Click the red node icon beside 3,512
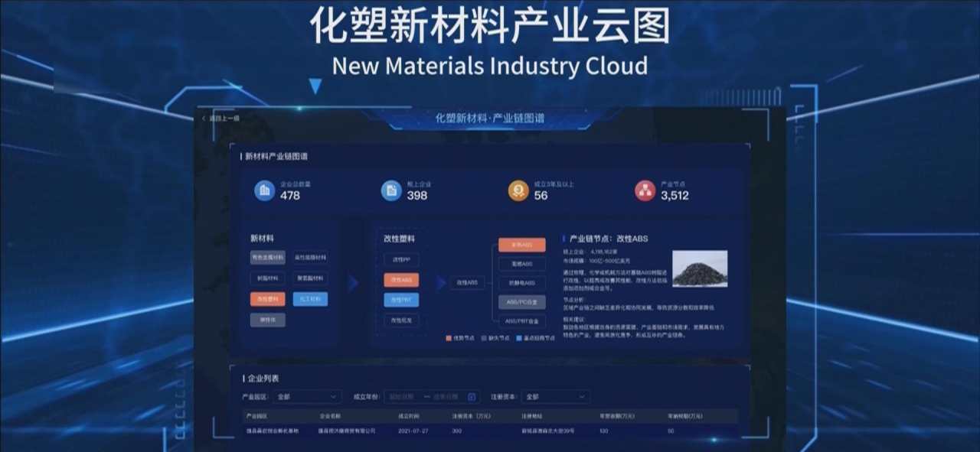 tap(645, 190)
